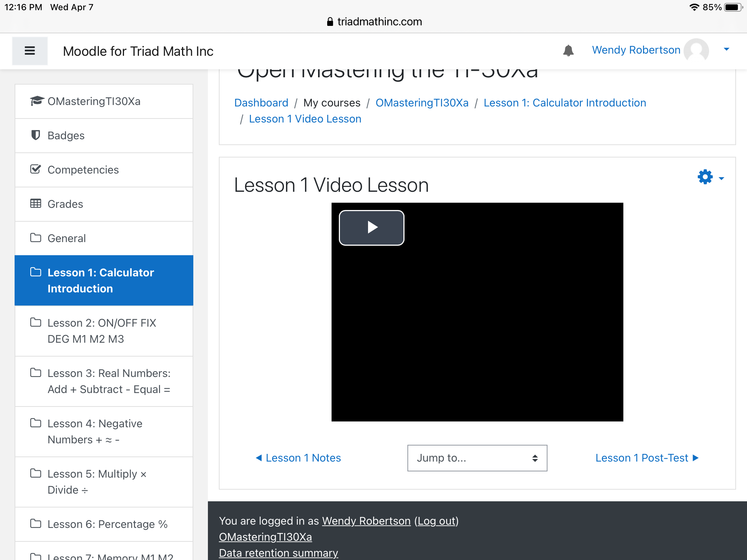This screenshot has height=560, width=747.
Task: Click the Grades table icon
Action: 35,203
